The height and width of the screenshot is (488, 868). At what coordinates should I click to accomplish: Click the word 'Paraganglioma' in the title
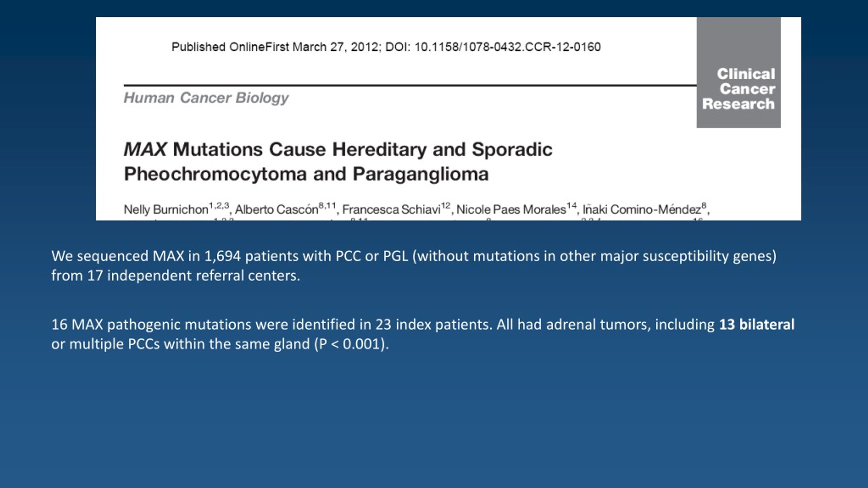pyautogui.click(x=420, y=174)
